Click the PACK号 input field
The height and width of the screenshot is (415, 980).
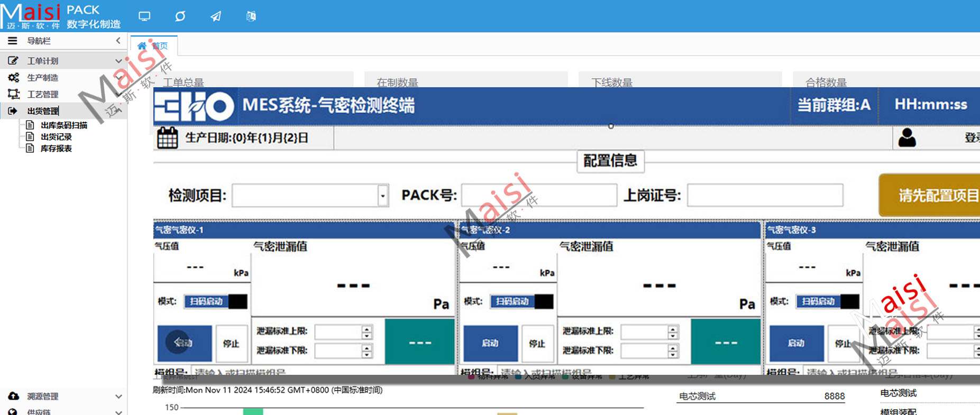coord(538,195)
